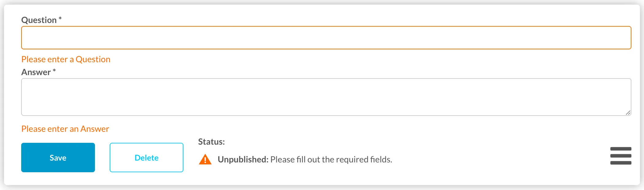Viewport: 644px width, 190px height.
Task: Click the orange warning triangle icon
Action: (205, 159)
